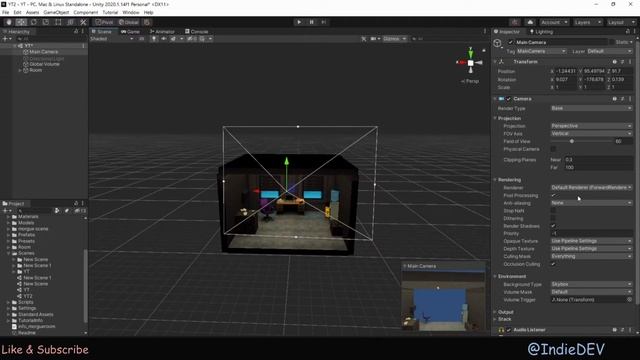Click the Field of View slider handle
The width and height of the screenshot is (640, 360).
(571, 141)
